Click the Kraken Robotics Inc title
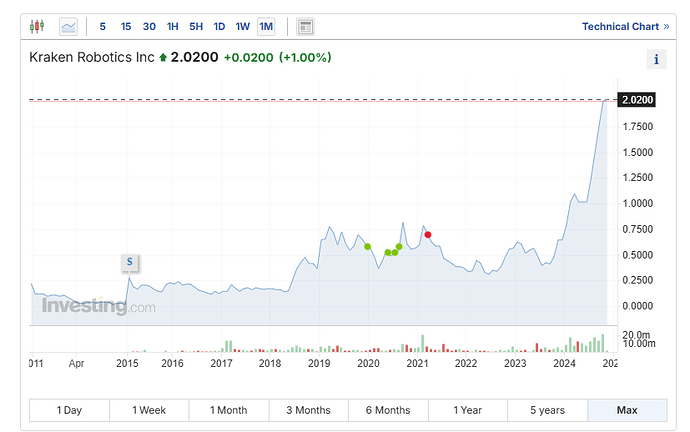This screenshot has height=432, width=690. coord(92,57)
